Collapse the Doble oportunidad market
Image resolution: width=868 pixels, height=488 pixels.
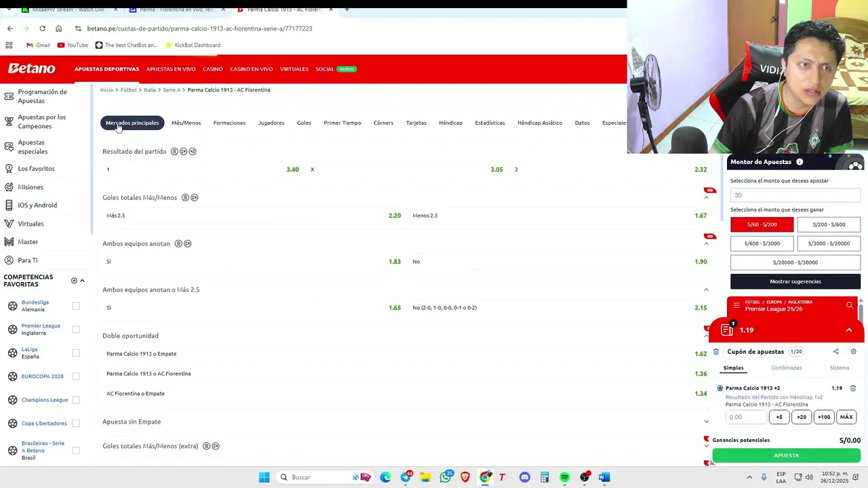(x=706, y=335)
